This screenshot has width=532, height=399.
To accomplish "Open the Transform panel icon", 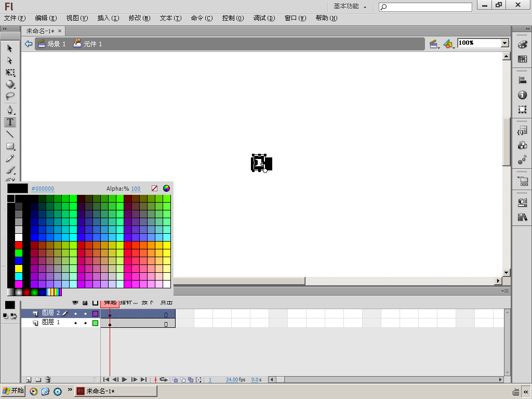I will (x=523, y=110).
